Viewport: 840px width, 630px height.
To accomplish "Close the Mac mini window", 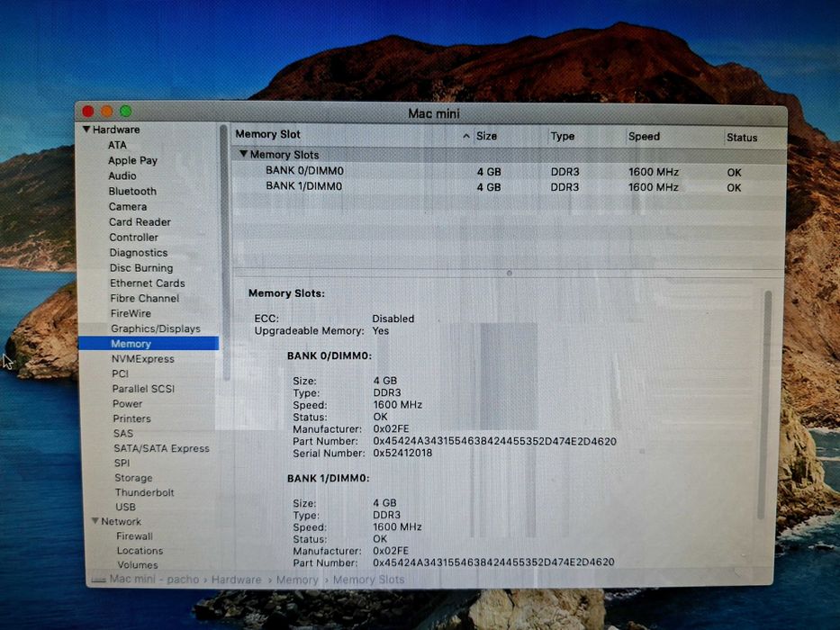I will [x=88, y=111].
